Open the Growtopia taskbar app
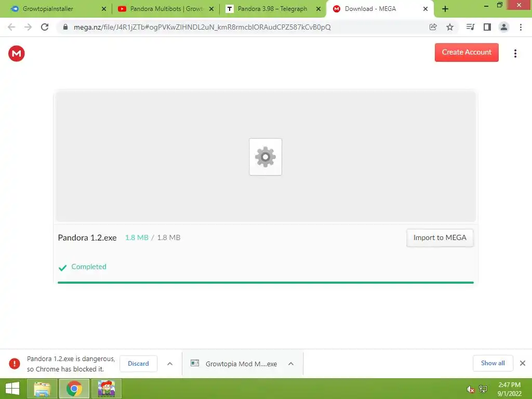The width and height of the screenshot is (532, 399). (107, 389)
